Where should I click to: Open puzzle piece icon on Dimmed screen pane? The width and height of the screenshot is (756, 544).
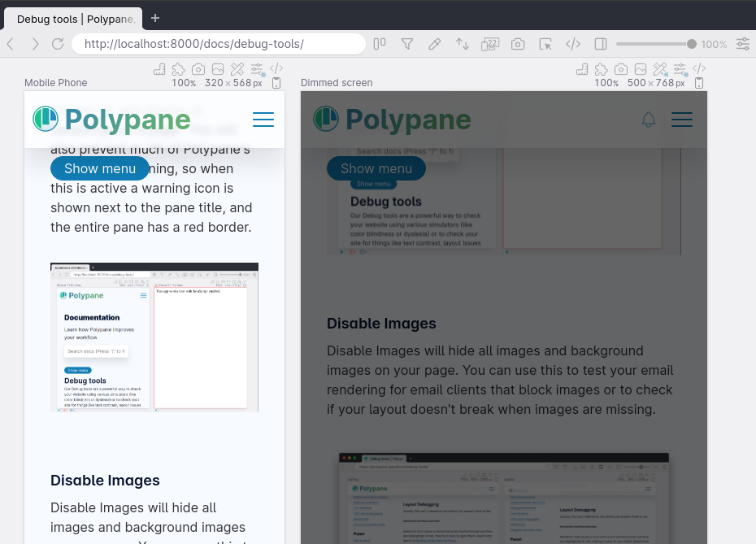pyautogui.click(x=602, y=69)
